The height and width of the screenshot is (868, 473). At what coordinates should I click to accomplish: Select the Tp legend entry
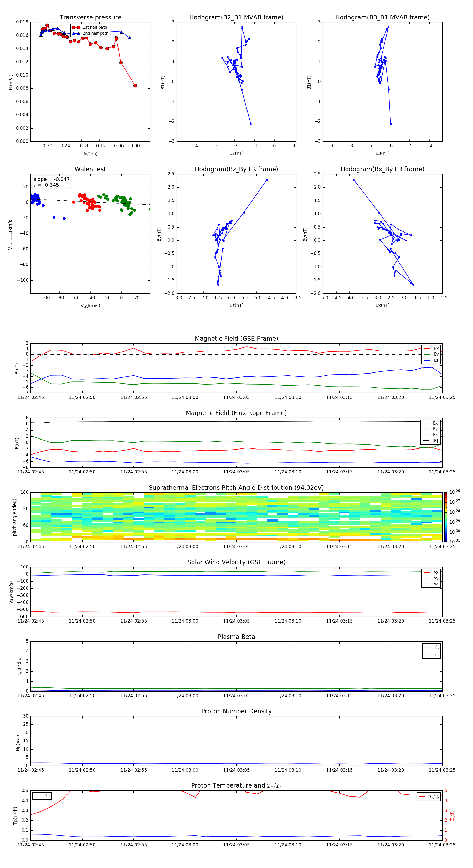[x=42, y=796]
